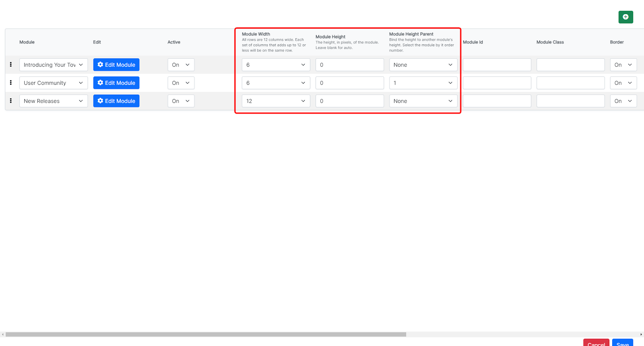Viewport: 644px width, 346px height.
Task: Open Border dropdown in User Community row
Action: [623, 83]
